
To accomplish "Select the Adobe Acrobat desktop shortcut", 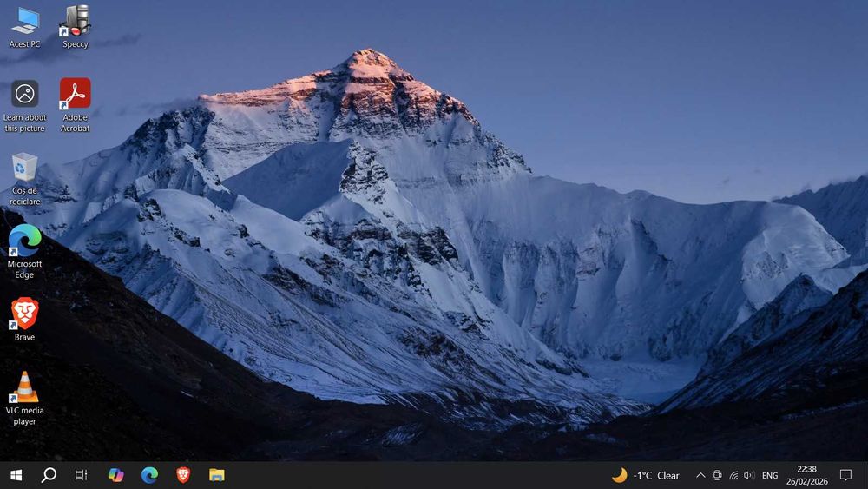I will point(75,105).
